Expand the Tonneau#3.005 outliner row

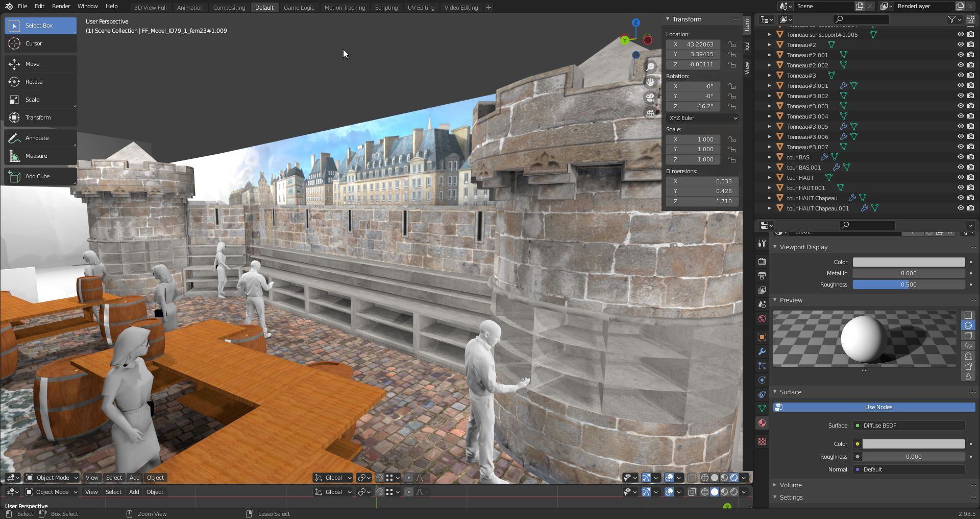(x=770, y=127)
